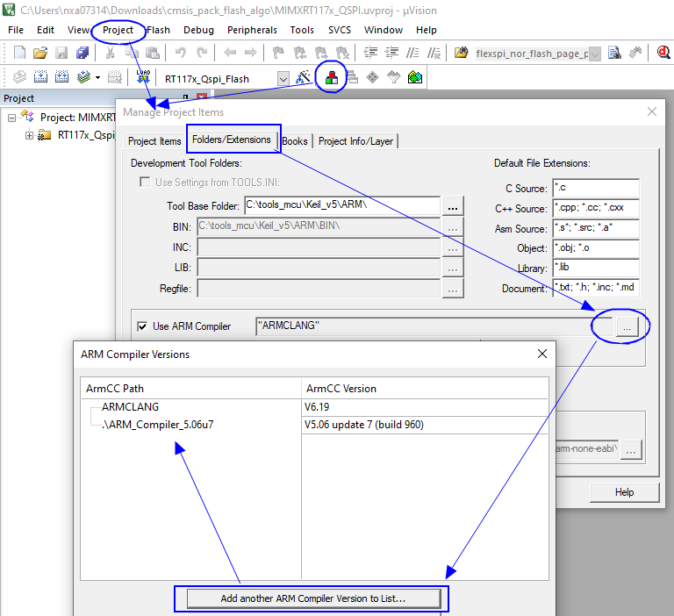
Task: Click the Build target toolbar icon
Action: [39, 78]
